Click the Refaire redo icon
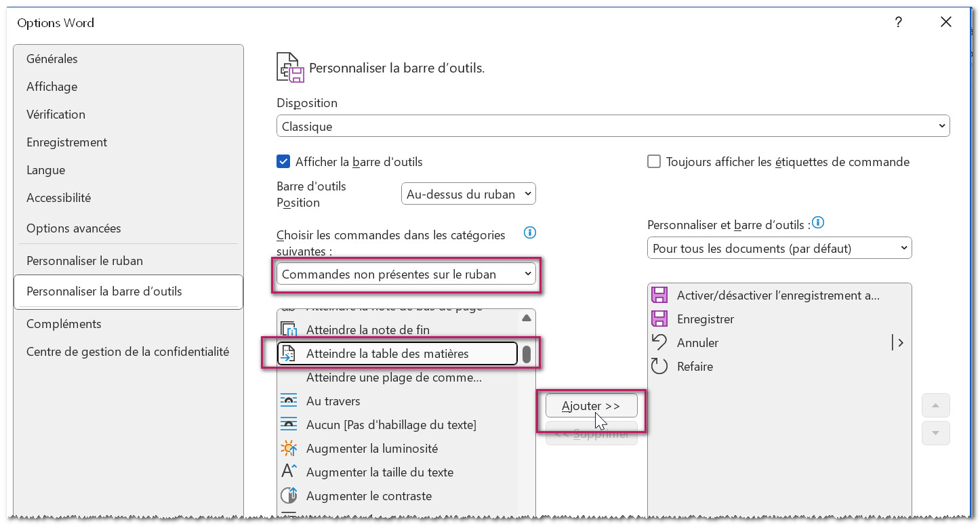Screen dimensions: 980x530 pyautogui.click(x=659, y=366)
